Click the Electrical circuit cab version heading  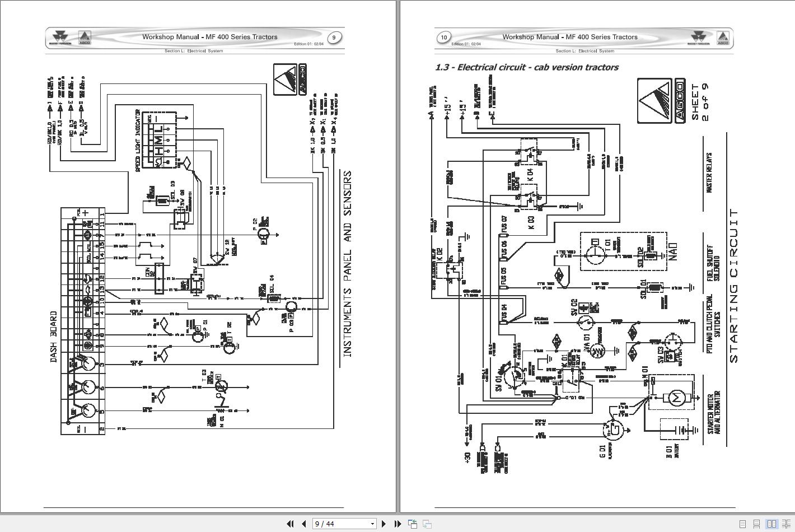527,67
